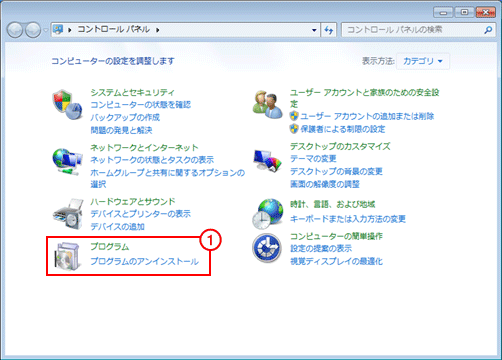This screenshot has height=360, width=502.
Task: Open 設定の提案の表示 link
Action: point(321,248)
